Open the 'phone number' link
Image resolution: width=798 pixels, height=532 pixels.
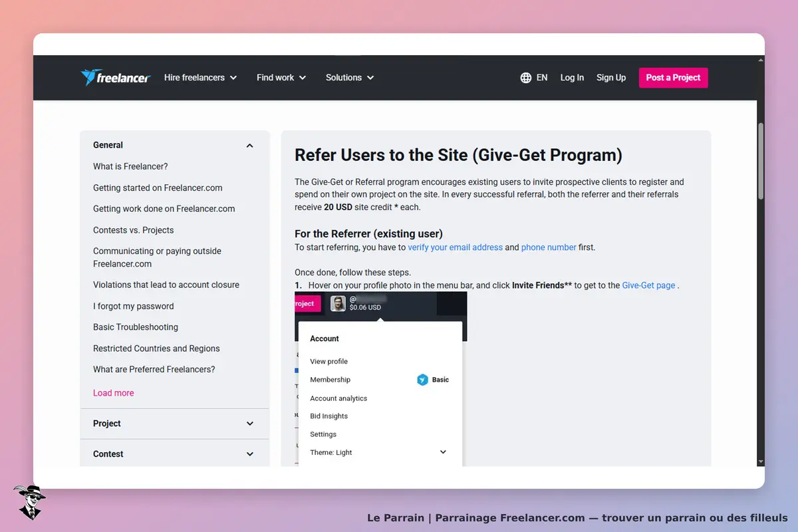[x=549, y=247]
